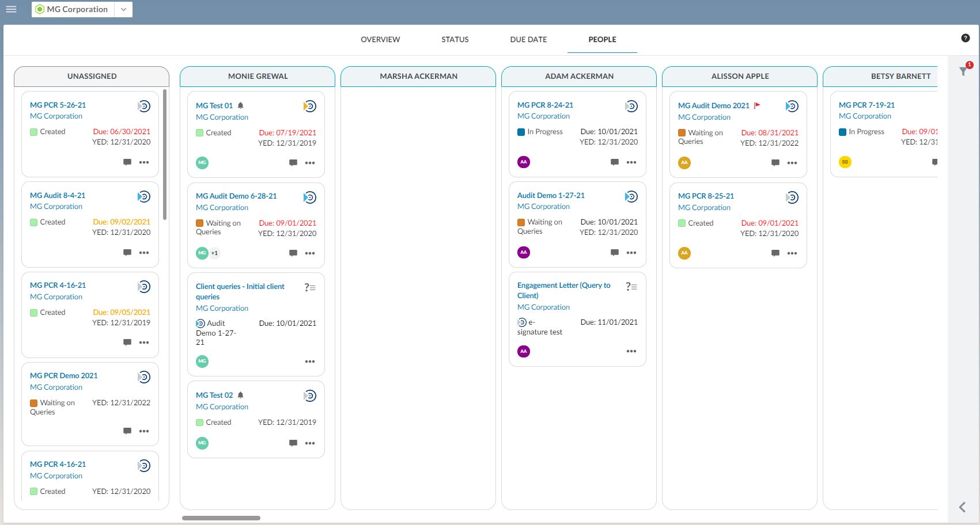Click the Unassigned column vertical scrollbar
Viewport: 980px width, 525px height.
tap(165, 154)
